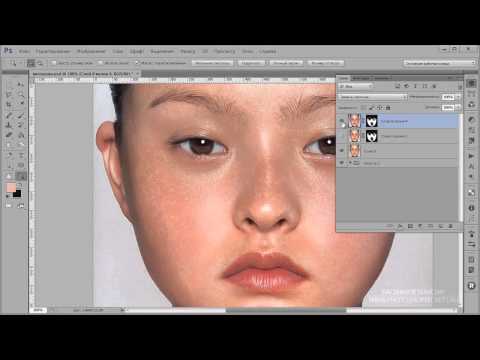Show the hidden second layer via visibility box
The width and height of the screenshot is (480, 360).
click(x=342, y=136)
